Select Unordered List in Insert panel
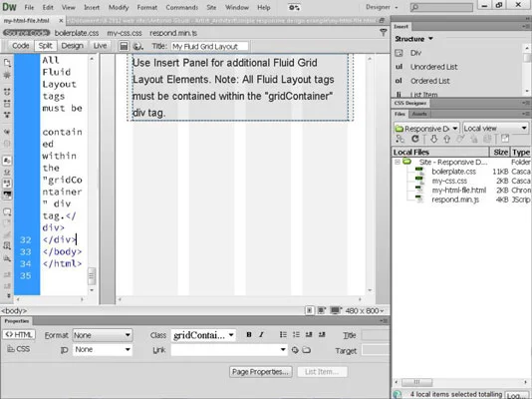Image resolution: width=532 pixels, height=399 pixels. pos(433,67)
